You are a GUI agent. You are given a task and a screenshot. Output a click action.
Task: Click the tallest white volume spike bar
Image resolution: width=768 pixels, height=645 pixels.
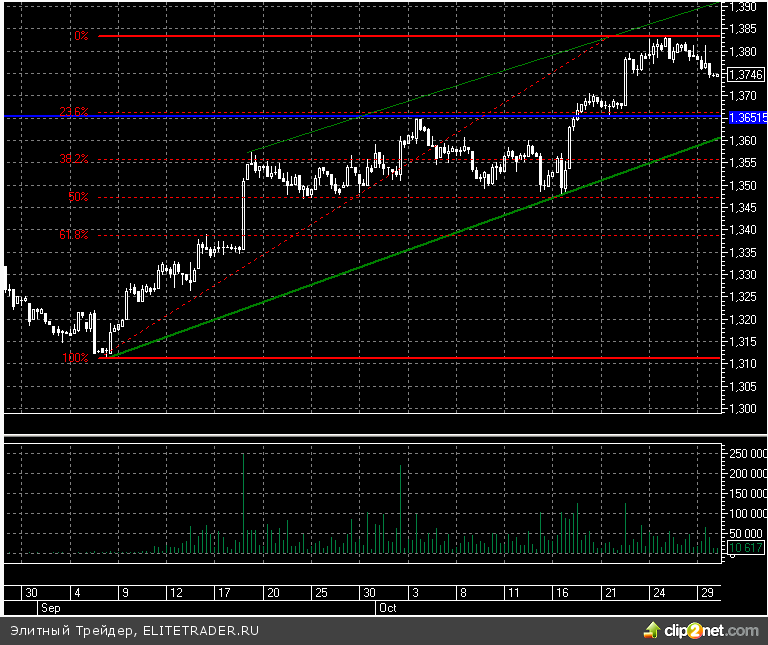pyautogui.click(x=244, y=500)
